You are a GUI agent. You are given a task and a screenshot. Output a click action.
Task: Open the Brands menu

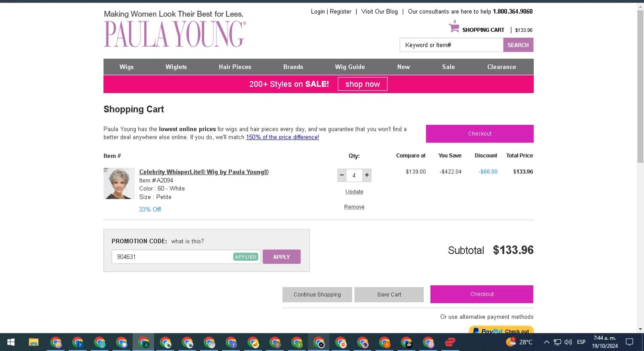(x=293, y=67)
